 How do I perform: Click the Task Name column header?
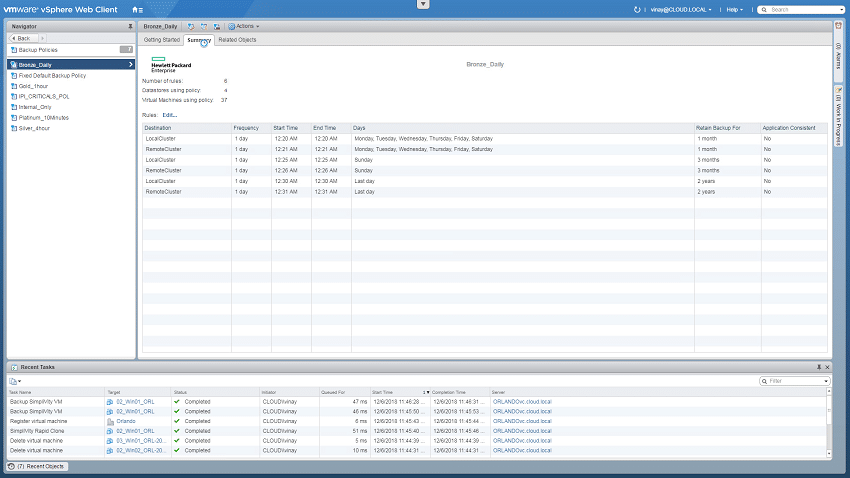[x=56, y=392]
